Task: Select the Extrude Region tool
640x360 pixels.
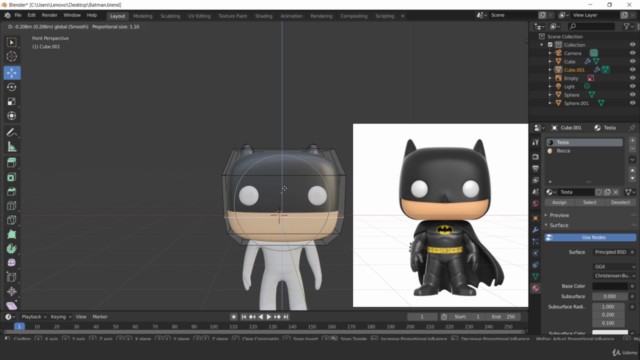Action: pyautogui.click(x=11, y=162)
